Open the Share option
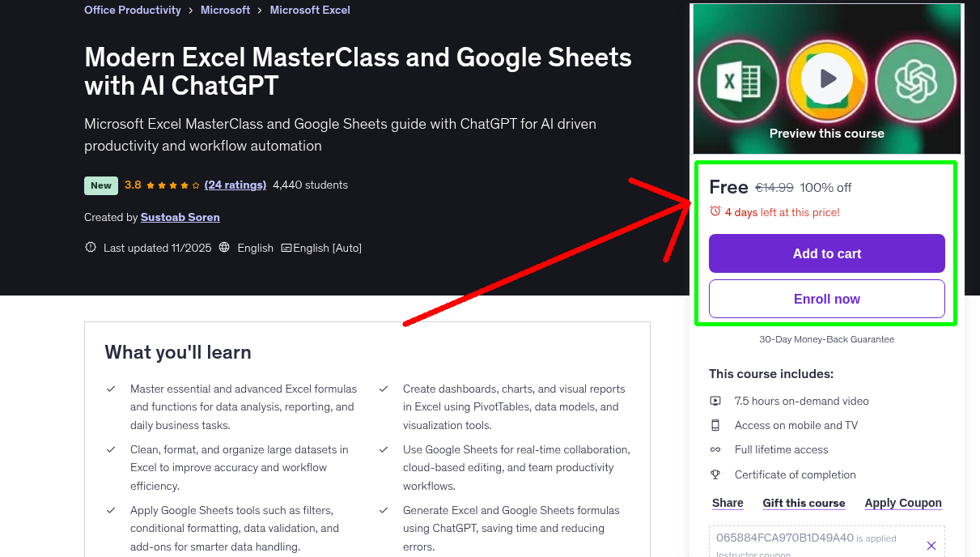The width and height of the screenshot is (980, 557). pyautogui.click(x=727, y=503)
